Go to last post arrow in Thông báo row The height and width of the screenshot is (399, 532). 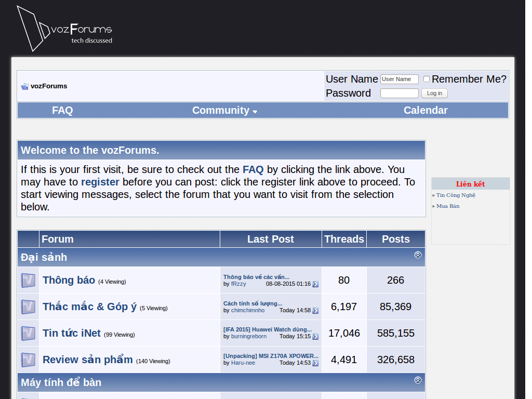(x=315, y=284)
